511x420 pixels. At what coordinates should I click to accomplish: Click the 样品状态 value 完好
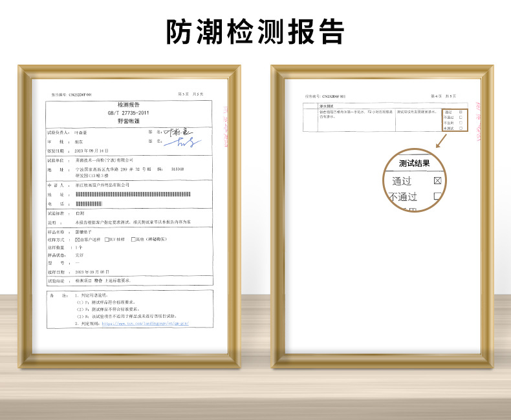point(79,255)
